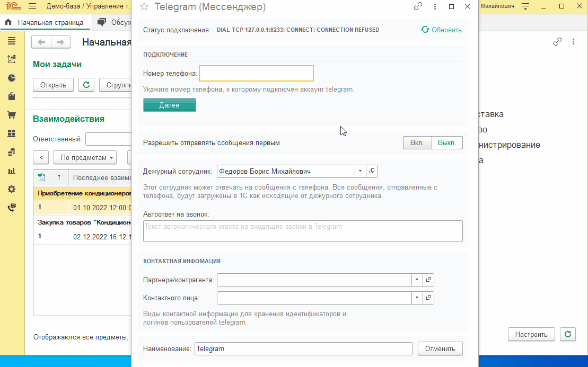Open the 'По предметам' dropdown button

coord(88,157)
